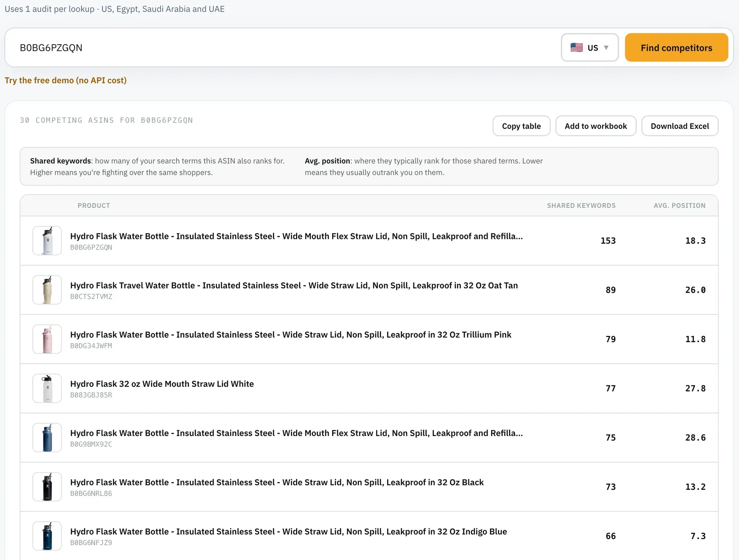This screenshot has width=739, height=560.
Task: Sort by Shared Keywords column header
Action: 581,206
